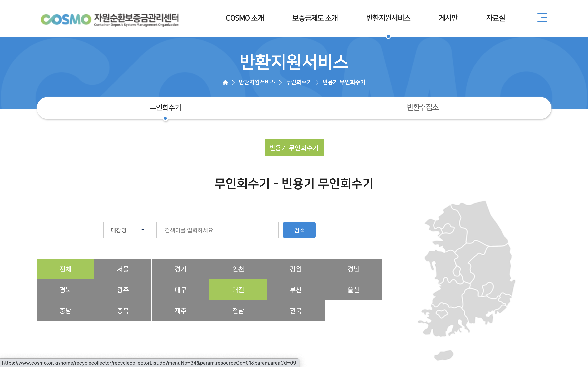588x367 pixels.
Task: Click the search keyword input field
Action: coord(217,230)
